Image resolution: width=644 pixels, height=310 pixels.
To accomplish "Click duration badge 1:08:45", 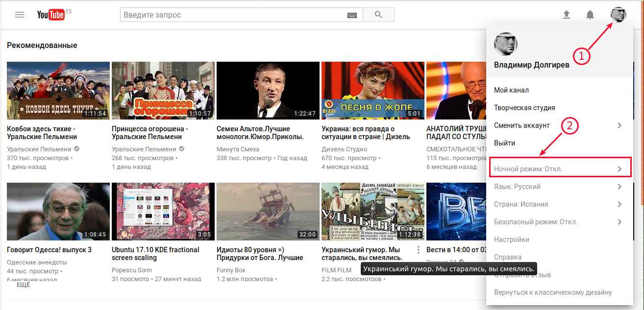I will click(x=95, y=234).
